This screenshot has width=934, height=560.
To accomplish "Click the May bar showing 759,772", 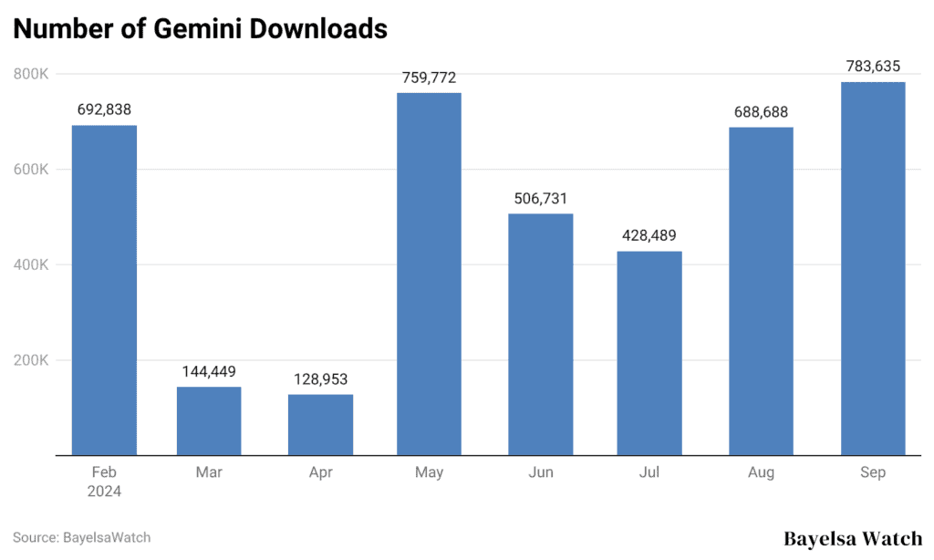I will 429,274.
